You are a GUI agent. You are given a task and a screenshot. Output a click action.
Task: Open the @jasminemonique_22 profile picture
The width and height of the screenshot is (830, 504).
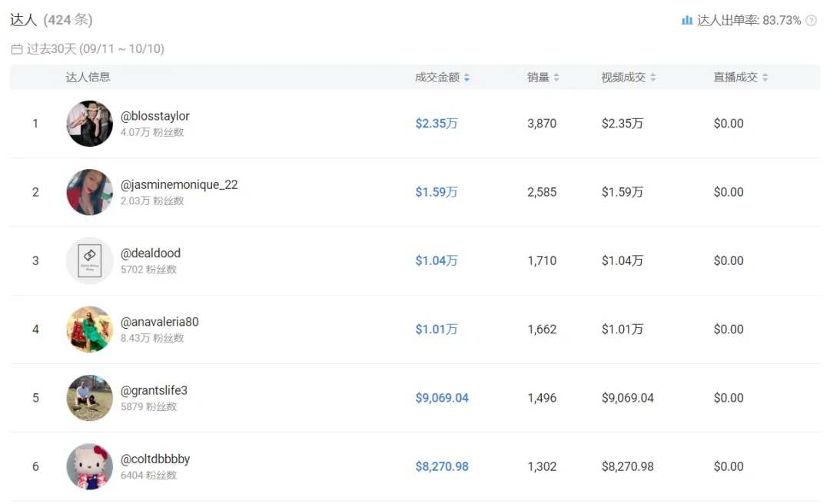coord(89,192)
